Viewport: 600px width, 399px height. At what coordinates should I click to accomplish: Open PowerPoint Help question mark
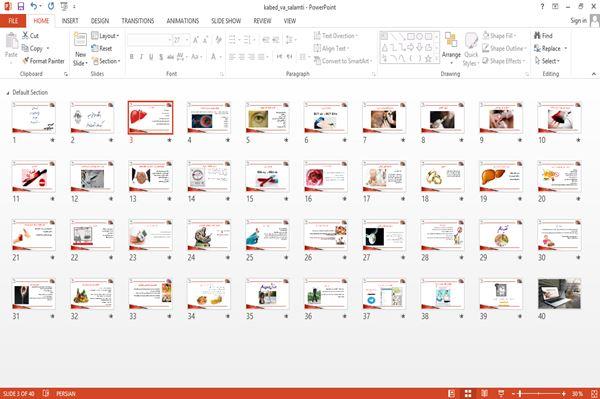pyautogui.click(x=542, y=7)
